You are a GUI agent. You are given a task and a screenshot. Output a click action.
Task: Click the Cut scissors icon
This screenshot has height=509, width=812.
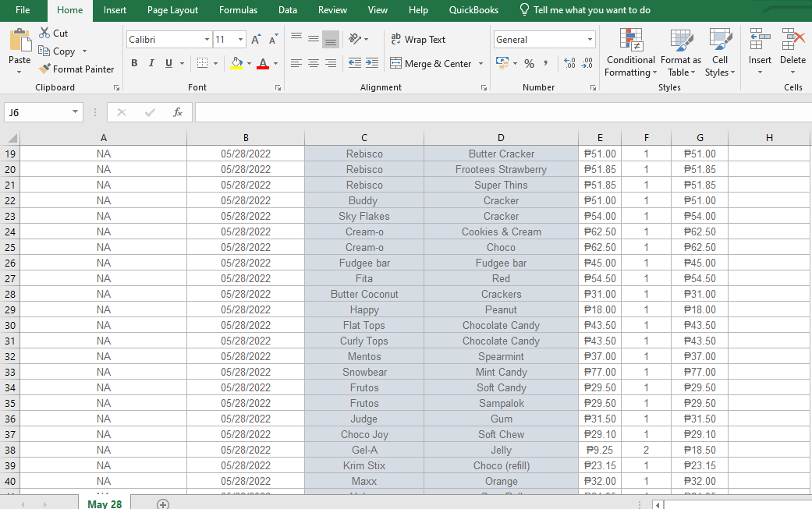(44, 33)
